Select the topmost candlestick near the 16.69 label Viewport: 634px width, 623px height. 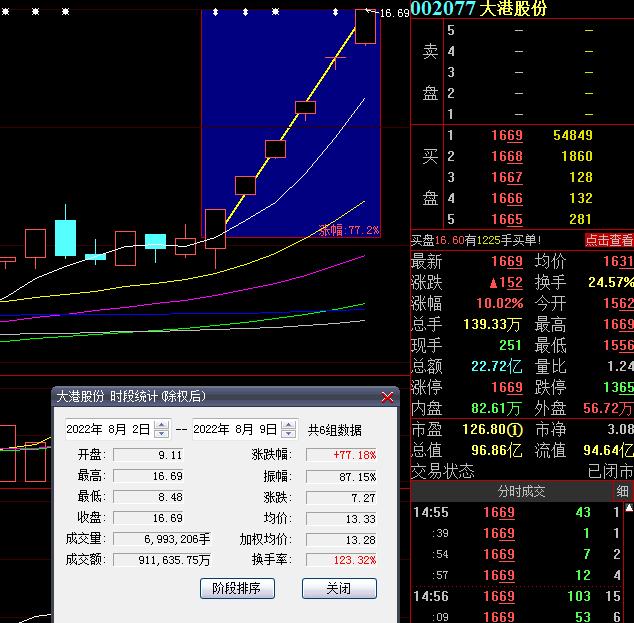[365, 26]
